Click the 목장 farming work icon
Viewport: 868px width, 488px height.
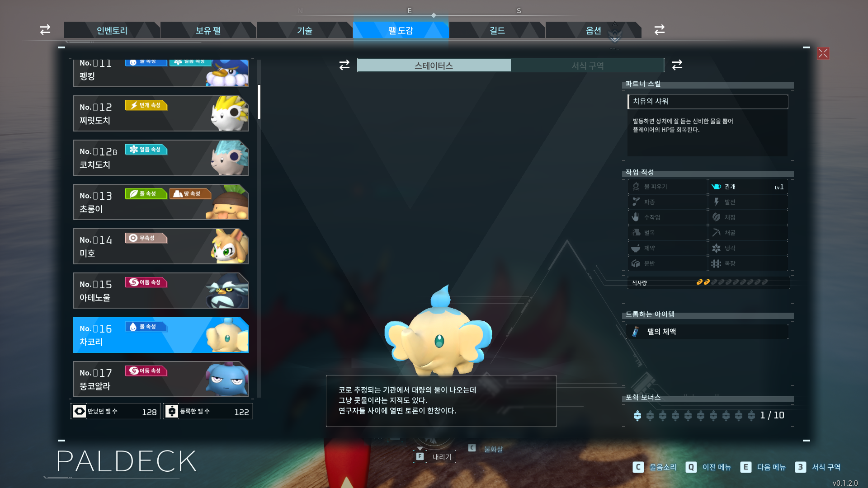coord(716,263)
